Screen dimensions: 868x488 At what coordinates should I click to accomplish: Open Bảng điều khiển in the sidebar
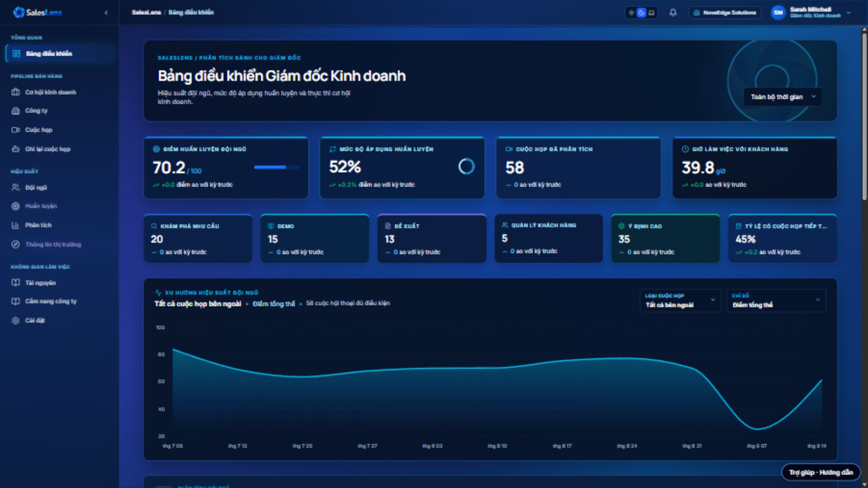[59, 54]
